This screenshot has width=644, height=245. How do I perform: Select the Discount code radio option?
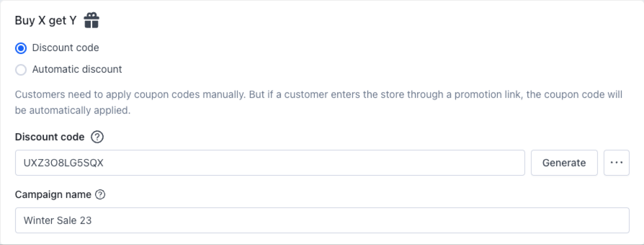coord(21,48)
